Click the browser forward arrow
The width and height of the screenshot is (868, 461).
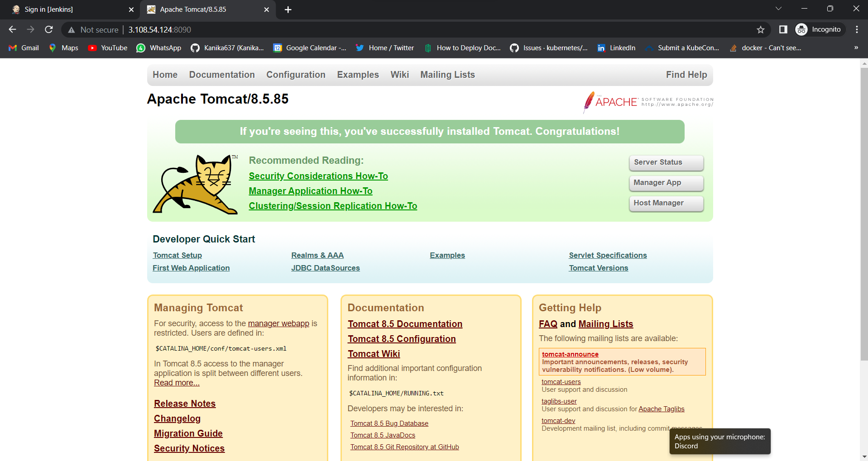tap(30, 29)
